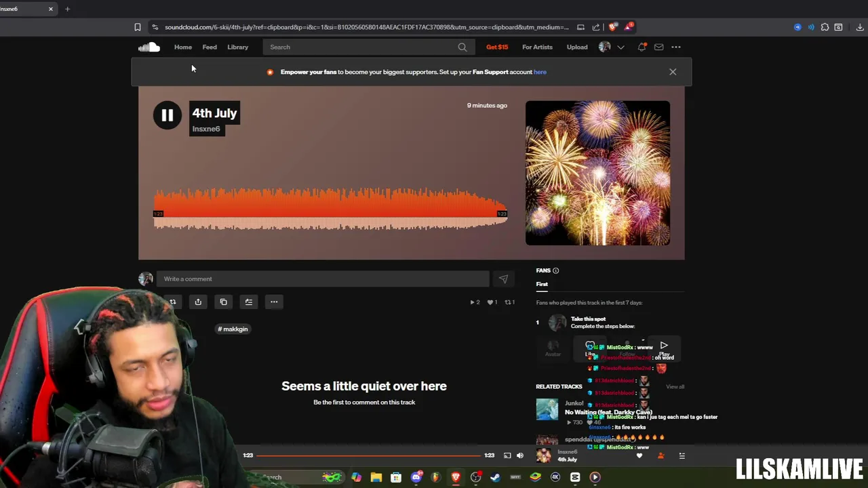Open the header more options menu
This screenshot has height=488, width=868.
[x=676, y=47]
